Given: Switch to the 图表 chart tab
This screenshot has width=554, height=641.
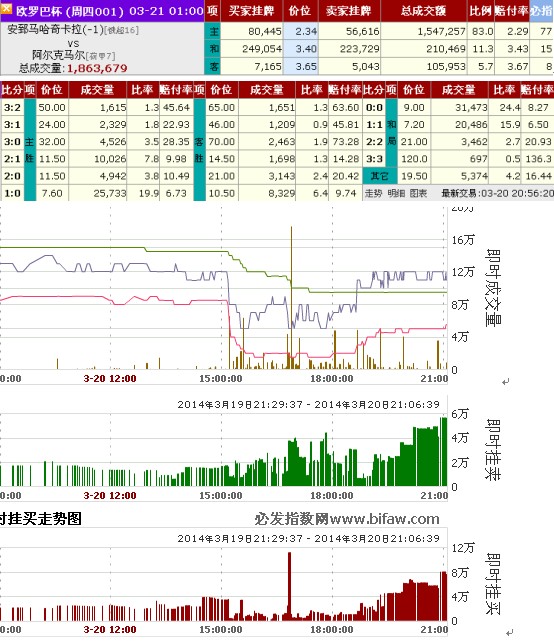Looking at the screenshot, I should [x=418, y=193].
